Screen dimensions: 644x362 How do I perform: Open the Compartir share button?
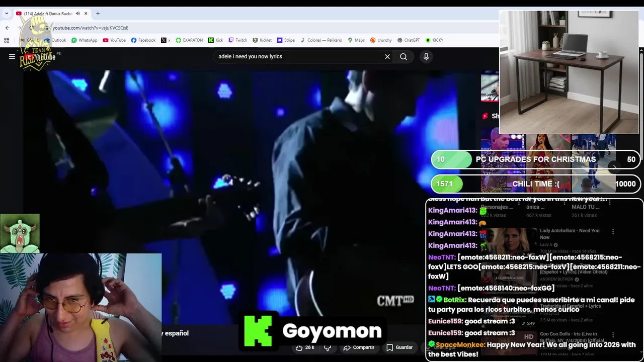[359, 347]
